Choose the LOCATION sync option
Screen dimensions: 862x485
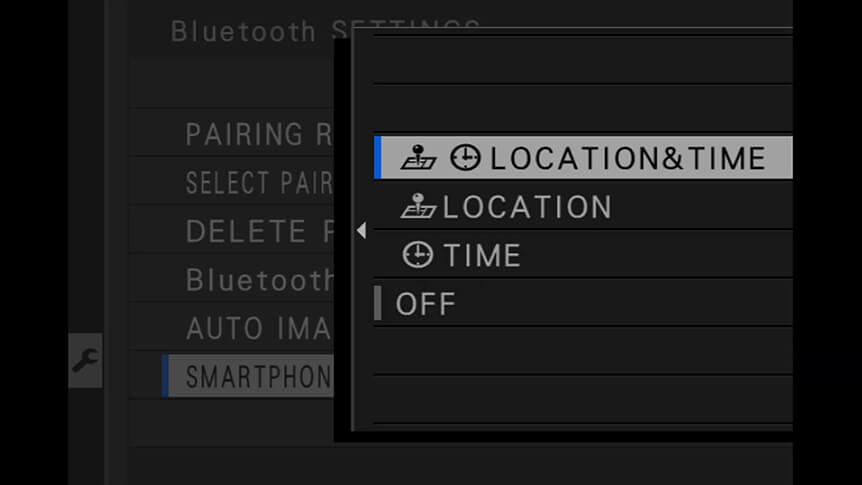(x=583, y=207)
